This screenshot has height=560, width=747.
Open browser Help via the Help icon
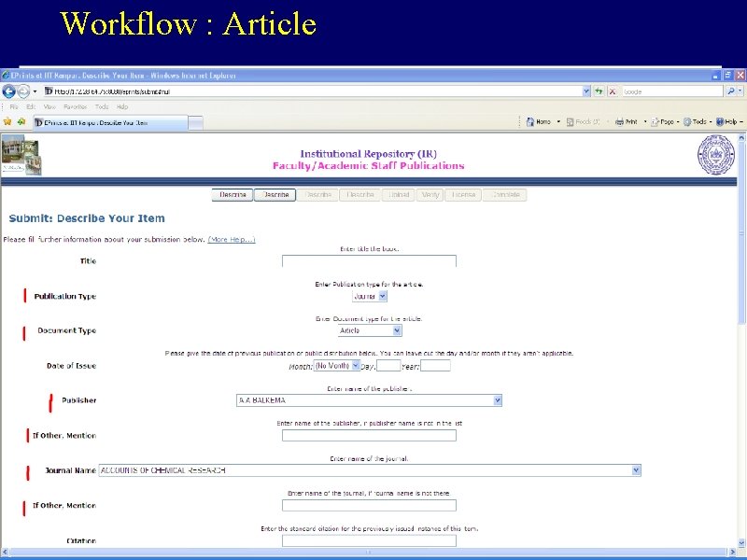click(720, 121)
